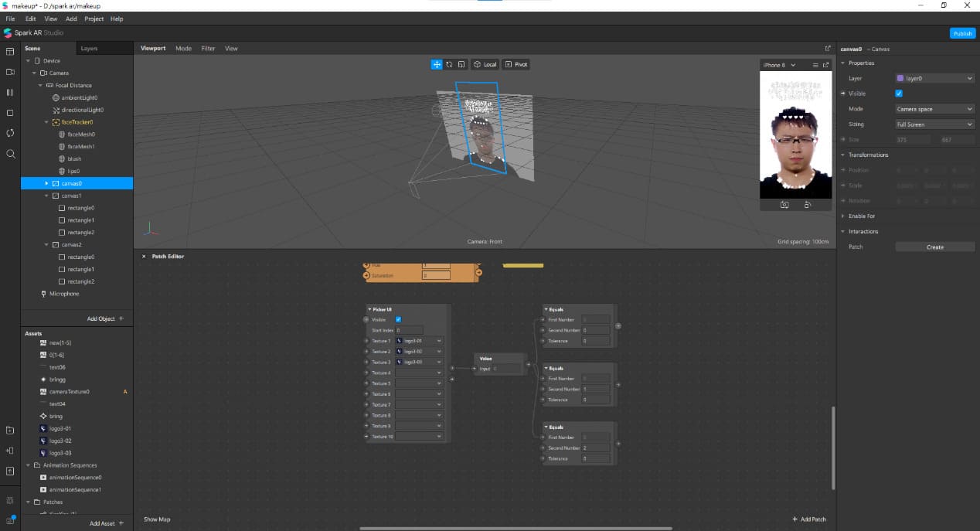Click the Publish button
This screenshot has height=531, width=980.
click(x=962, y=33)
